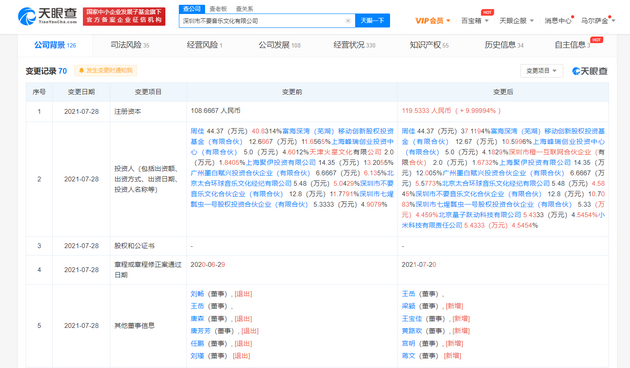Click the bell icon for change notification
The width and height of the screenshot is (630, 368).
pyautogui.click(x=82, y=71)
